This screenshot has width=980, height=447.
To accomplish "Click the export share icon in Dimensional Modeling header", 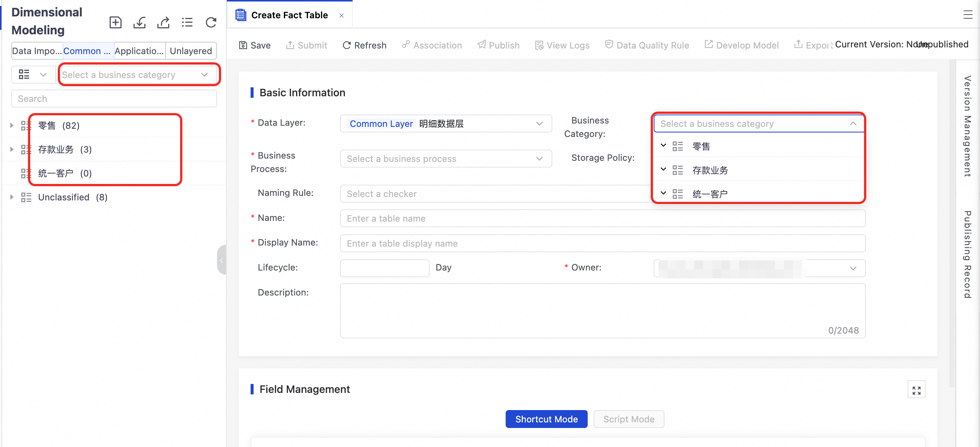I will tap(163, 22).
